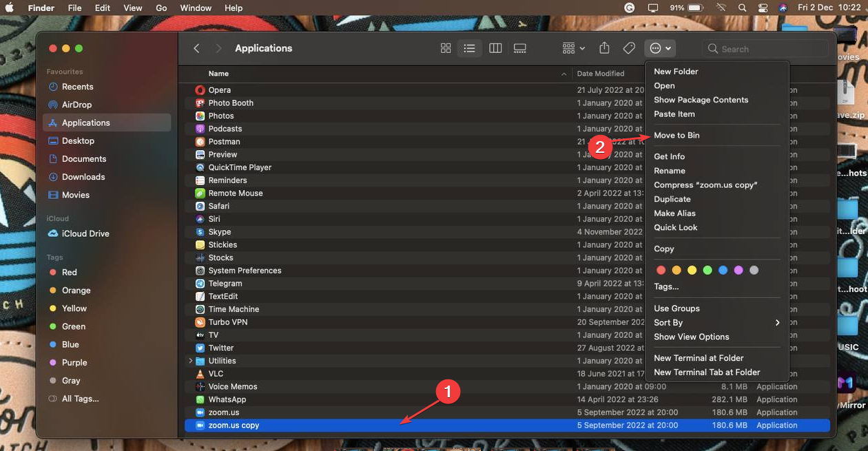Open the Group By toolbar dropdown
Image resolution: width=868 pixels, height=451 pixels.
573,48
